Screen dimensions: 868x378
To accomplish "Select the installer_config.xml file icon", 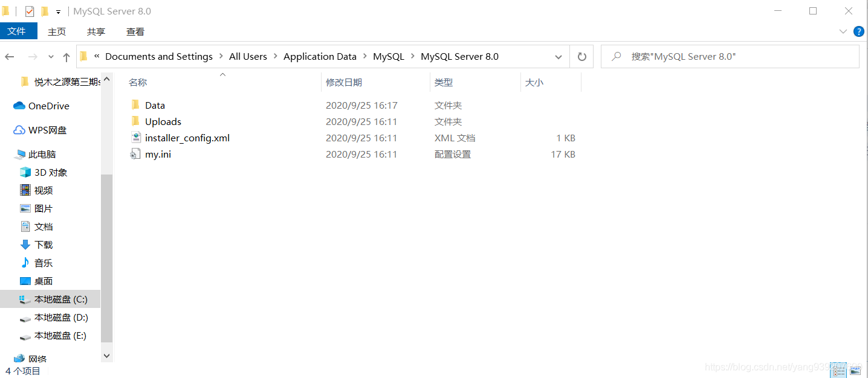I will click(135, 138).
